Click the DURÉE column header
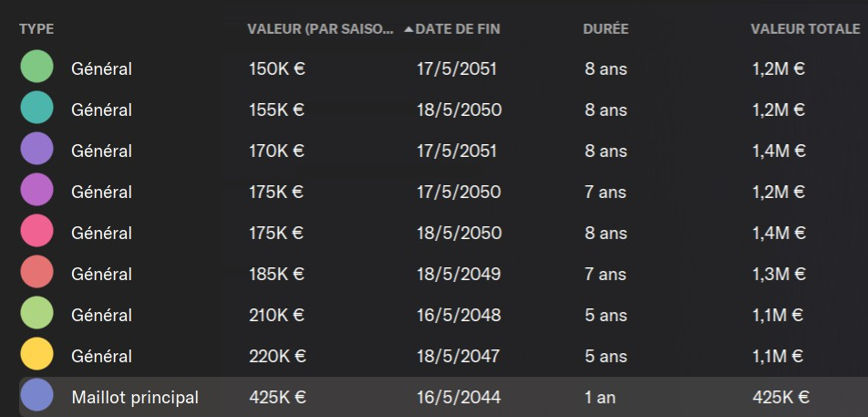The width and height of the screenshot is (868, 417). point(605,29)
